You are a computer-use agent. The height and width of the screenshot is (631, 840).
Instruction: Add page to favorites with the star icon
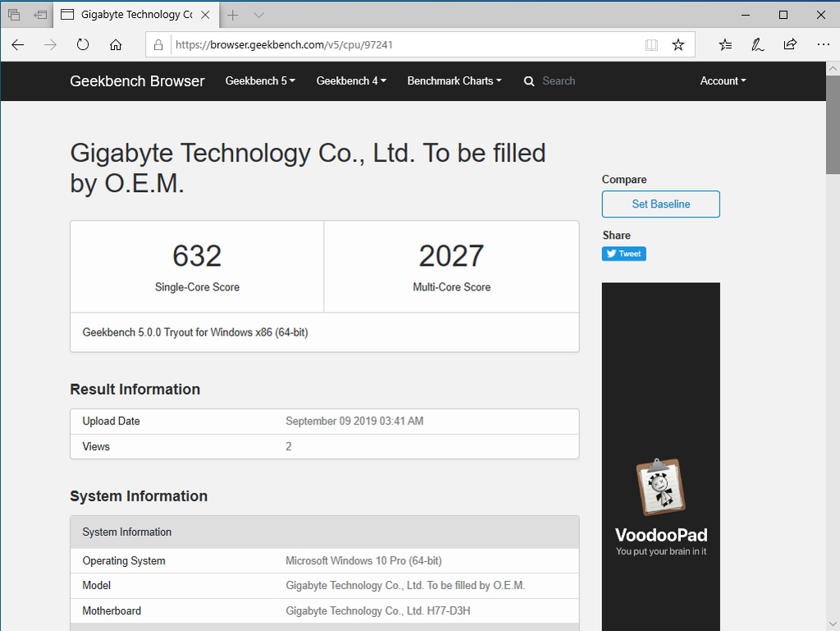678,45
